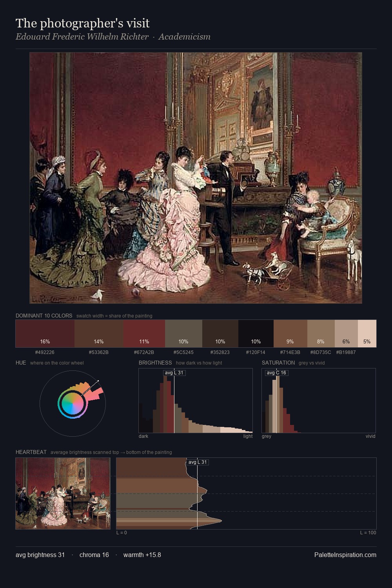Click the near-black swatch #120F14
Screen dimensions: 392x588
pyautogui.click(x=256, y=334)
